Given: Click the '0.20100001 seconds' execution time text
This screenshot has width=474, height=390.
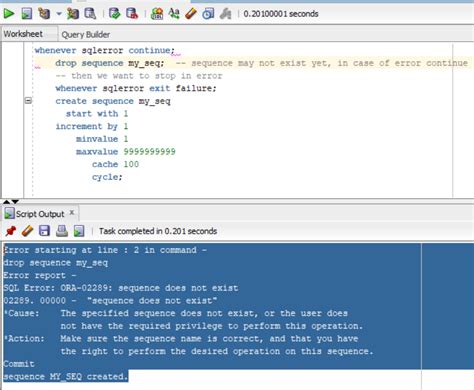Looking at the screenshot, I should pyautogui.click(x=281, y=14).
